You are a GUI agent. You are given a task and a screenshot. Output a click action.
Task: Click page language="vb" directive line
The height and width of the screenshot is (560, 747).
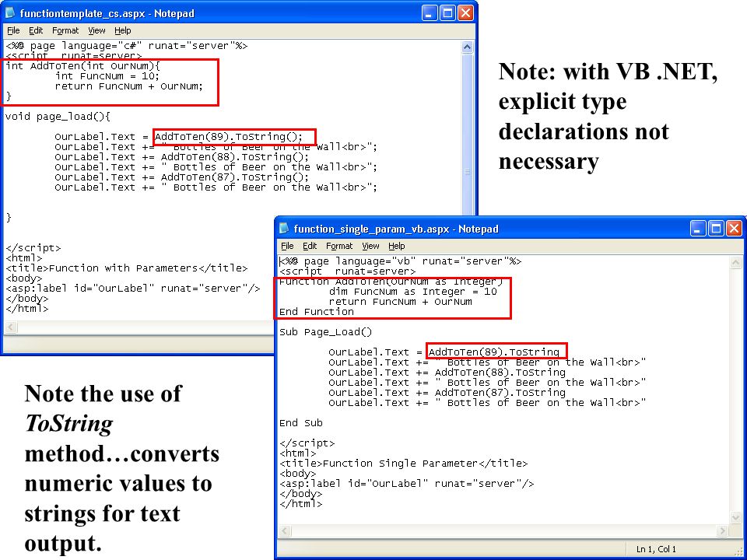coord(400,261)
